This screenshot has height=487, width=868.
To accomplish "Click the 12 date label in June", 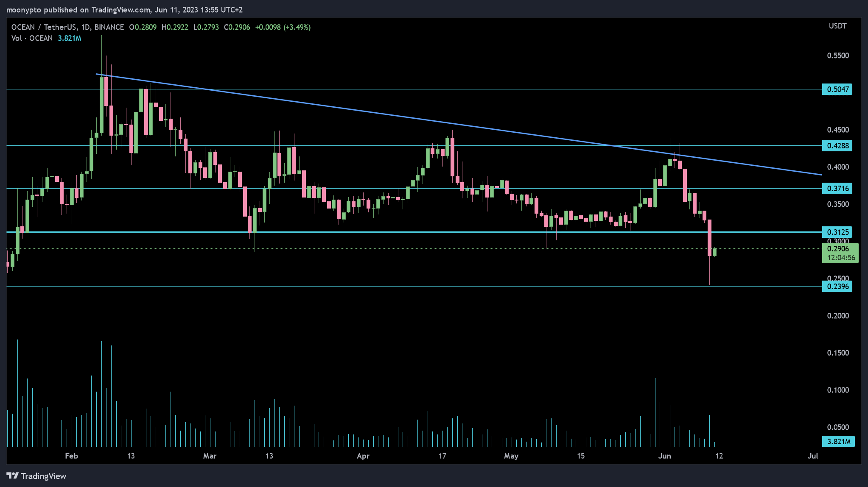I will click(719, 456).
